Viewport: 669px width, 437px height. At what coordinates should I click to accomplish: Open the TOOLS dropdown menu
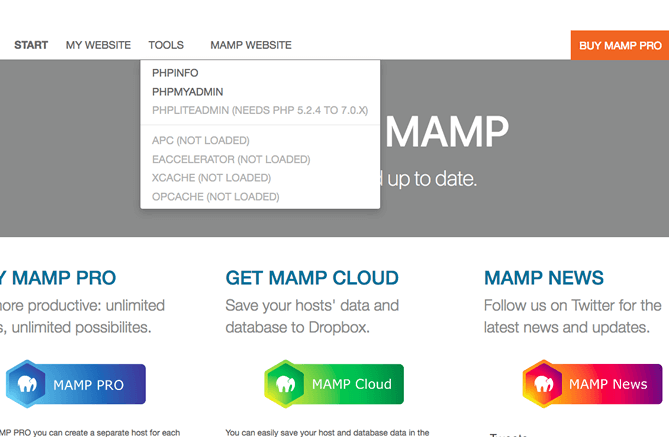[166, 45]
